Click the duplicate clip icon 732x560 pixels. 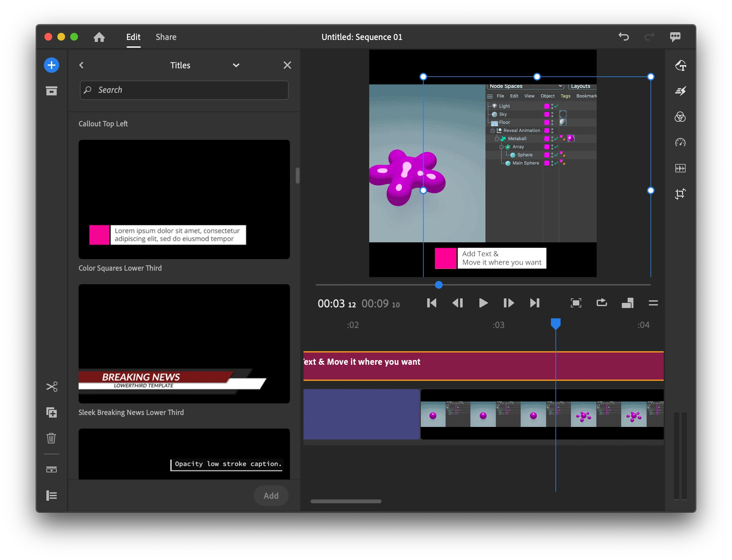tap(51, 412)
